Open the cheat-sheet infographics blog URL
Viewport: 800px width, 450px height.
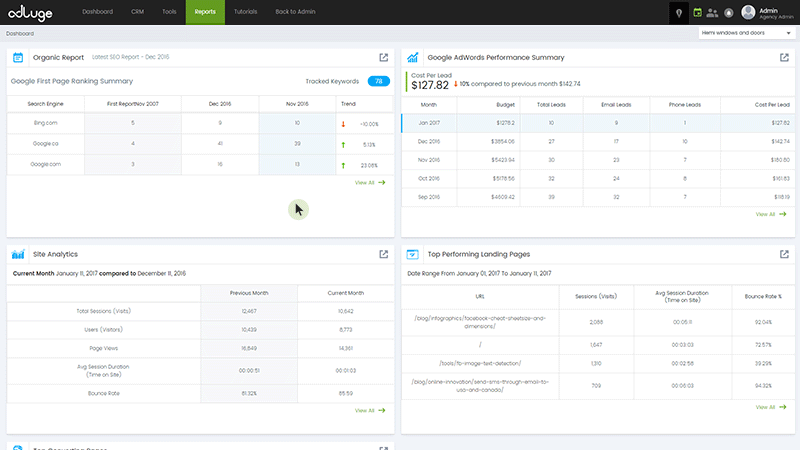point(480,322)
